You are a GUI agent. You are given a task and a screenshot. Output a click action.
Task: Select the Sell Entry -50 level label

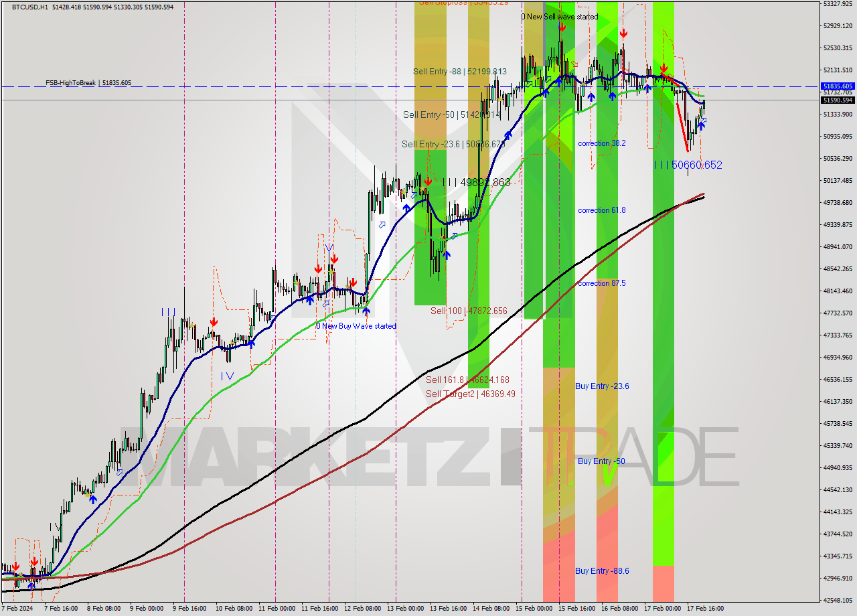pyautogui.click(x=451, y=114)
